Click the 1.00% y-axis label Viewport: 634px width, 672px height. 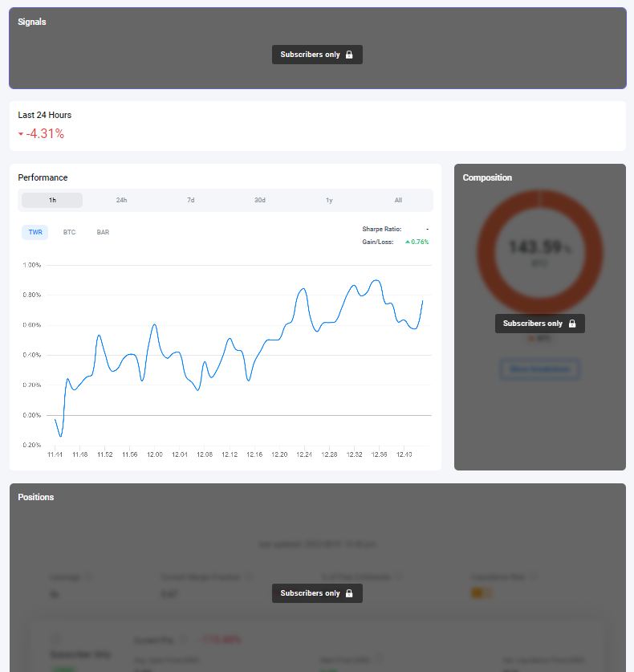coord(32,265)
